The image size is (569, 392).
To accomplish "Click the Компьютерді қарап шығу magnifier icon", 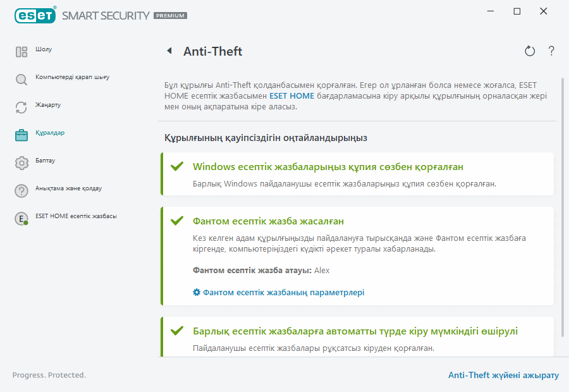I will tap(21, 80).
